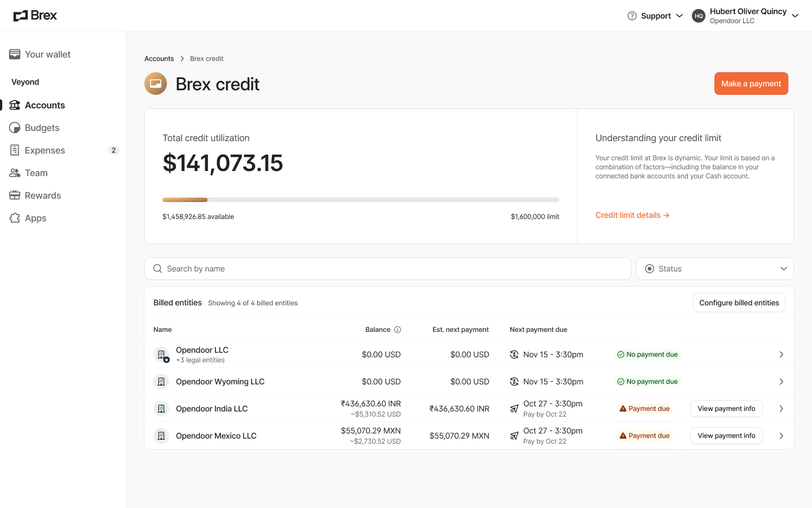Click the Apps puzzle icon

[x=15, y=218]
